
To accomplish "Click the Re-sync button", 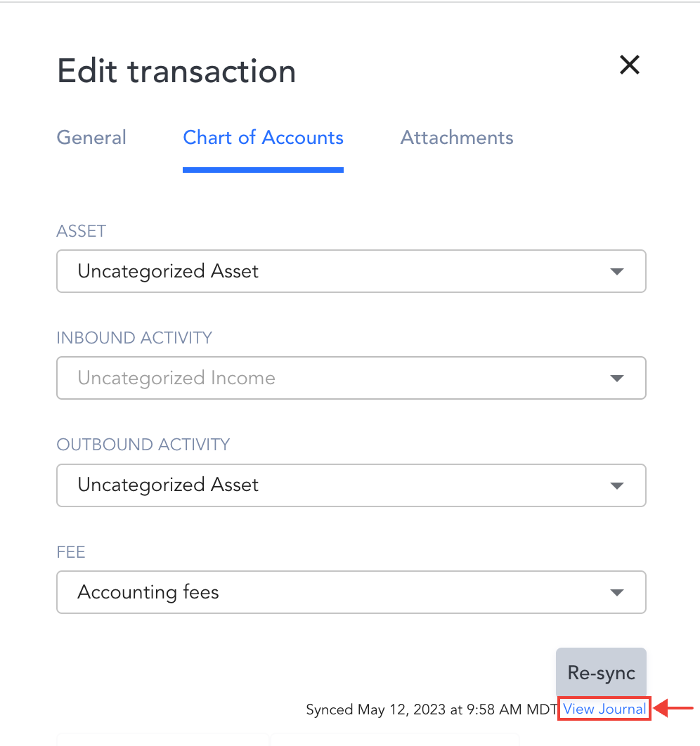I will 601,672.
